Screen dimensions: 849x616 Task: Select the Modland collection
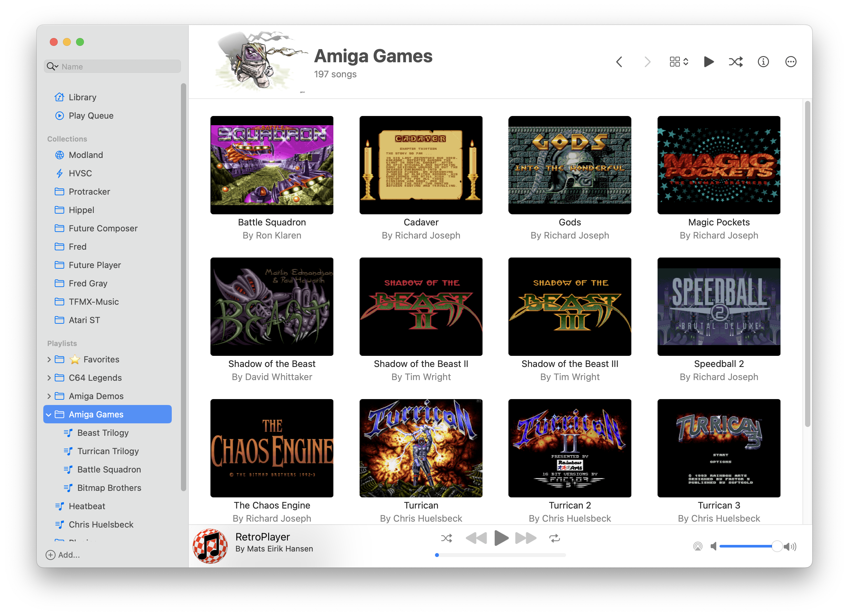tap(86, 155)
